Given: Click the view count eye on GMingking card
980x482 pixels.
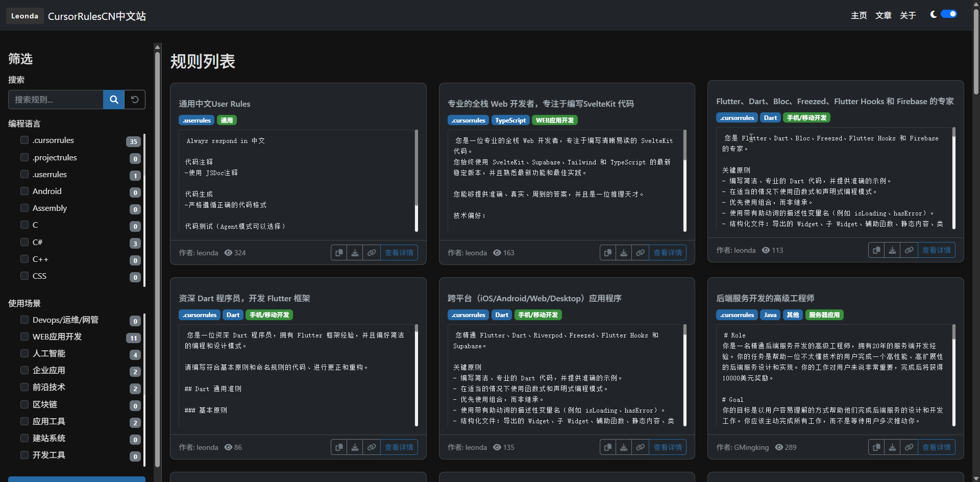Looking at the screenshot, I should pos(779,447).
